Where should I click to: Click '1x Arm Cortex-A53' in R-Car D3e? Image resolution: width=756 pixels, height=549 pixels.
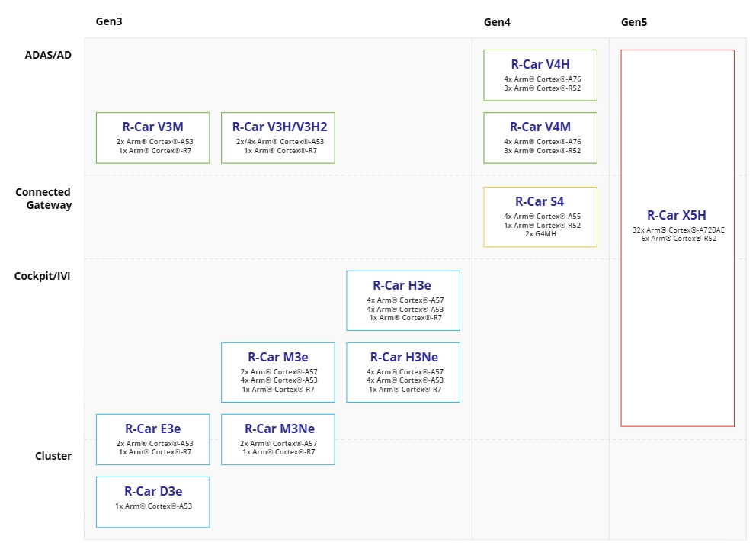tap(153, 506)
